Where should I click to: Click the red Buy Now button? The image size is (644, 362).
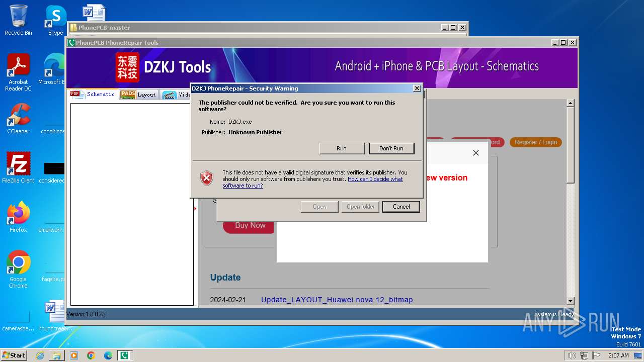tap(250, 225)
